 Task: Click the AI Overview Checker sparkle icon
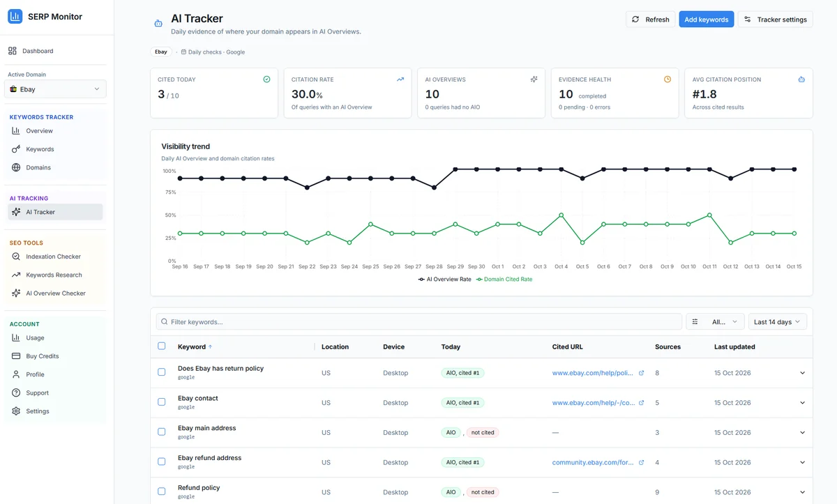pyautogui.click(x=16, y=293)
